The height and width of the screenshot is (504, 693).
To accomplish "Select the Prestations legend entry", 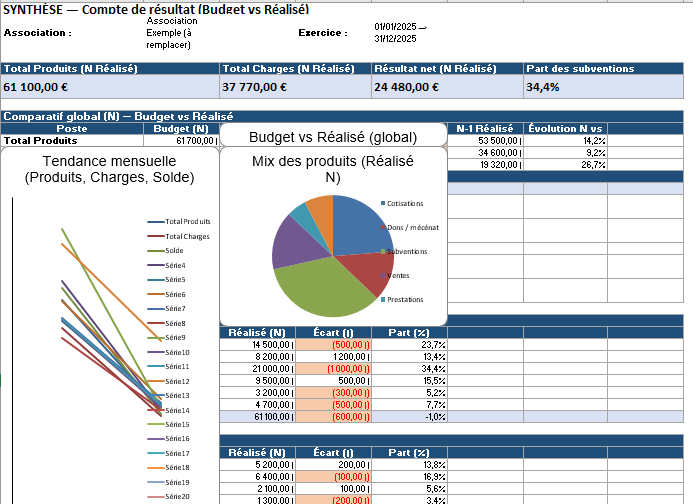I will coord(403,299).
